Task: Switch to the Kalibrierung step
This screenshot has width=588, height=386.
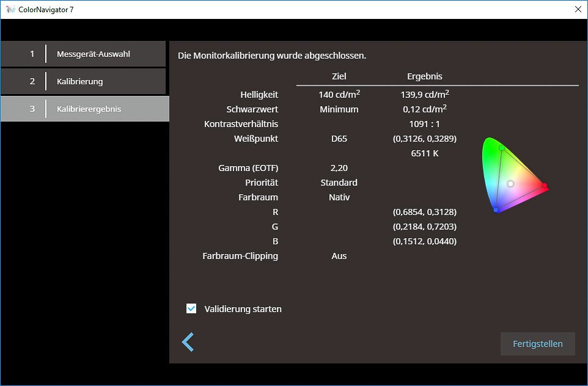Action: click(83, 81)
